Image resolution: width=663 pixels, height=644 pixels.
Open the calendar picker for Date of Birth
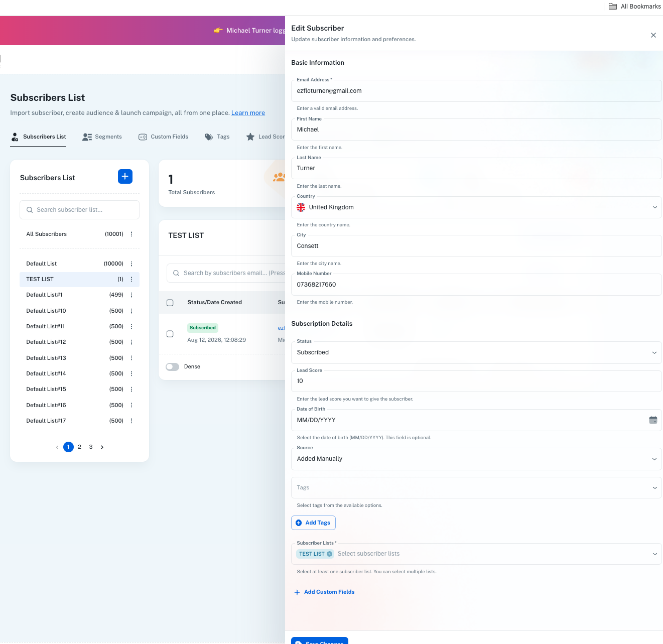point(653,420)
